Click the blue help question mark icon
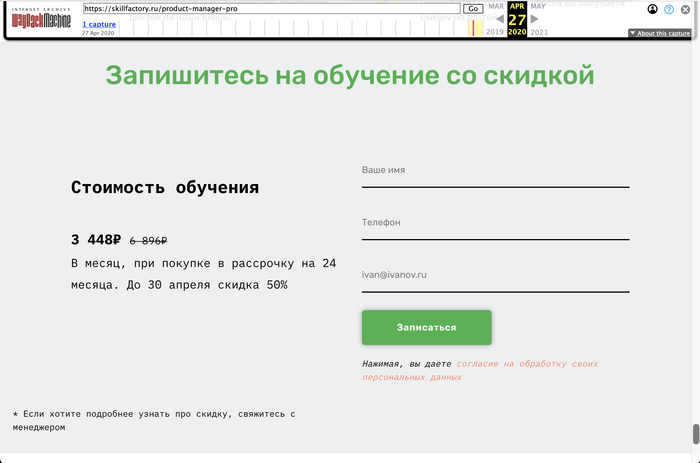The width and height of the screenshot is (700, 463). 669,9
